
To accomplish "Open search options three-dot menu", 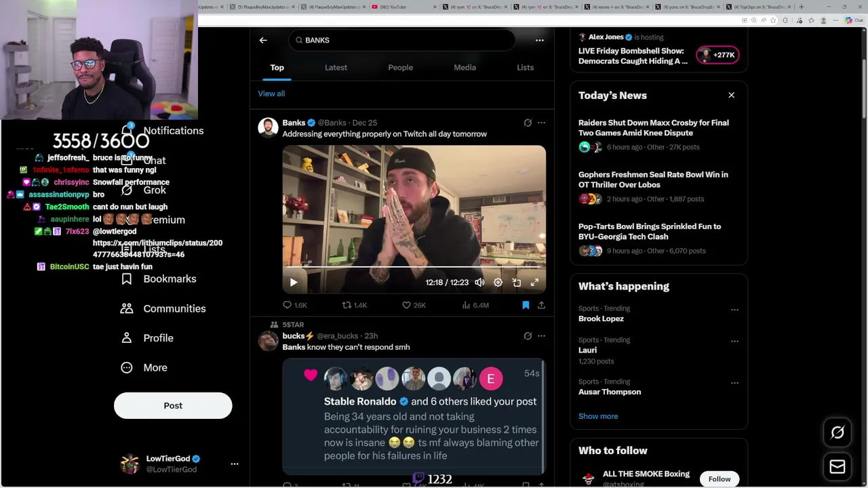I will (540, 40).
